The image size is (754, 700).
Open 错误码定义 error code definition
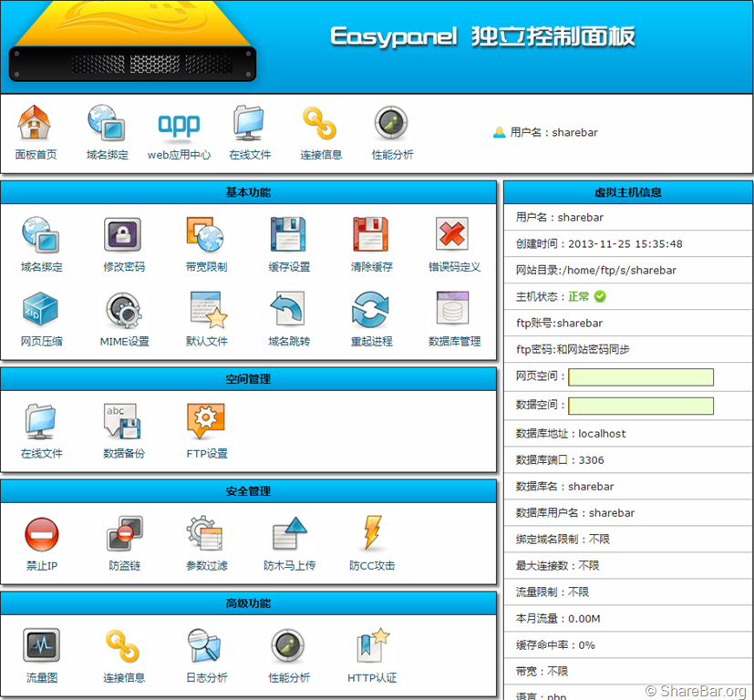[x=453, y=235]
